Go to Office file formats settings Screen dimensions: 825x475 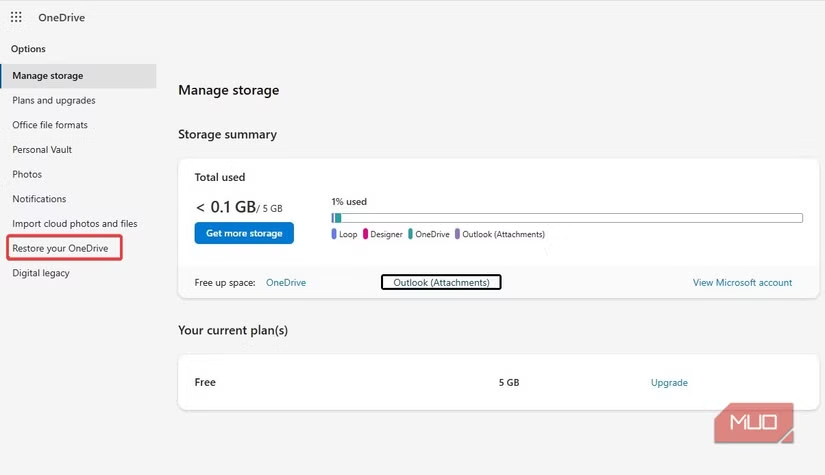[50, 125]
